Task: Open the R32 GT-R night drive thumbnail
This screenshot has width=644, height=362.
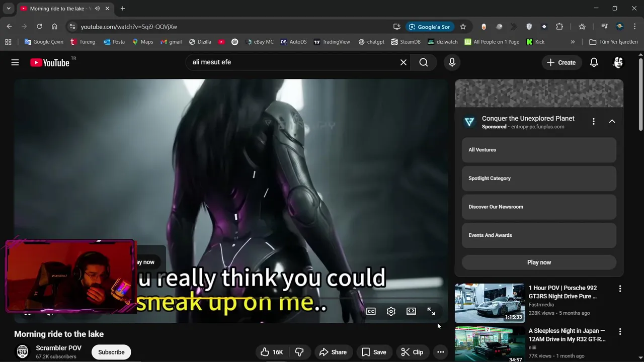Action: point(490,344)
